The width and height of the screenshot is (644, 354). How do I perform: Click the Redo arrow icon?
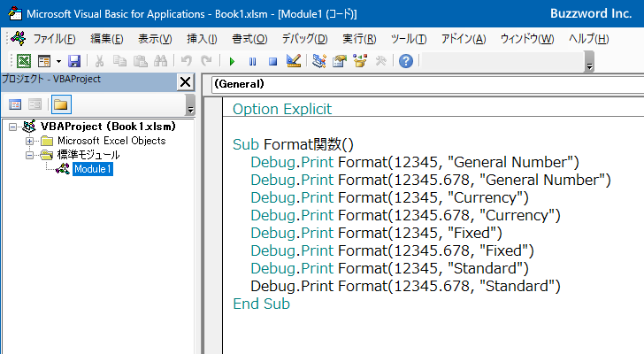click(x=206, y=61)
